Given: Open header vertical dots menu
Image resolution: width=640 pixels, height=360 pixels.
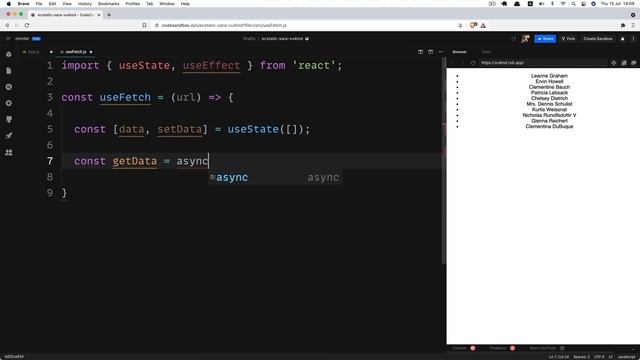Looking at the screenshot, I should (x=633, y=39).
